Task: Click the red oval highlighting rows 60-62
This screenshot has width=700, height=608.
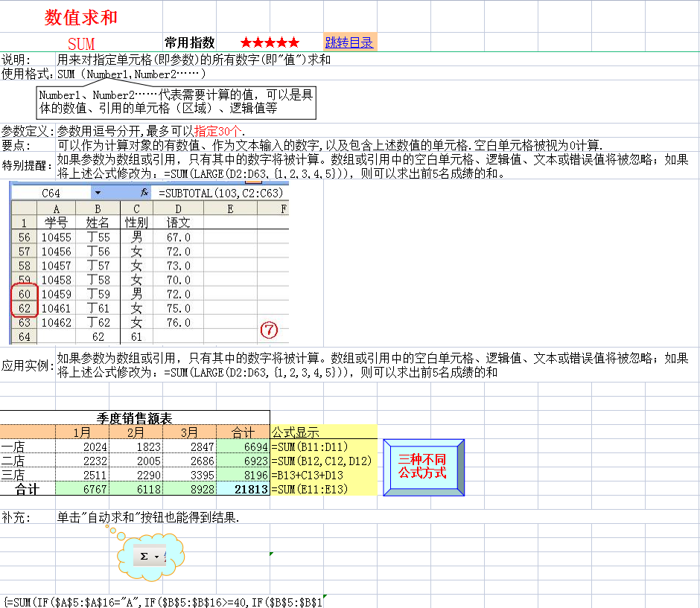Action: pos(25,301)
